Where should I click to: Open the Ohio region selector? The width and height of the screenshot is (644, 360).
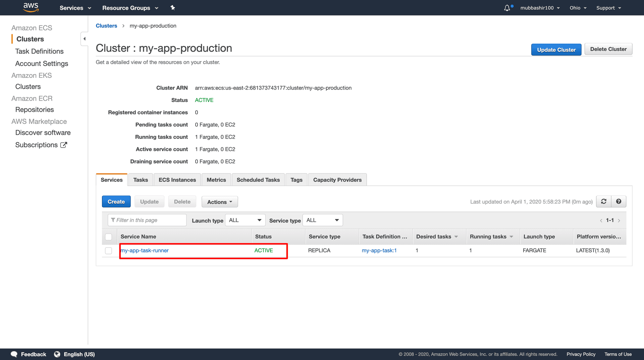(x=578, y=8)
